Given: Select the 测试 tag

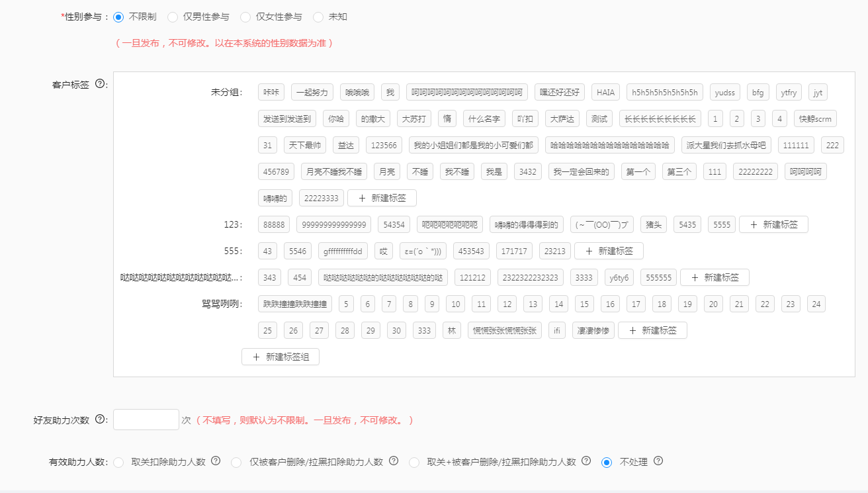Looking at the screenshot, I should point(599,118).
